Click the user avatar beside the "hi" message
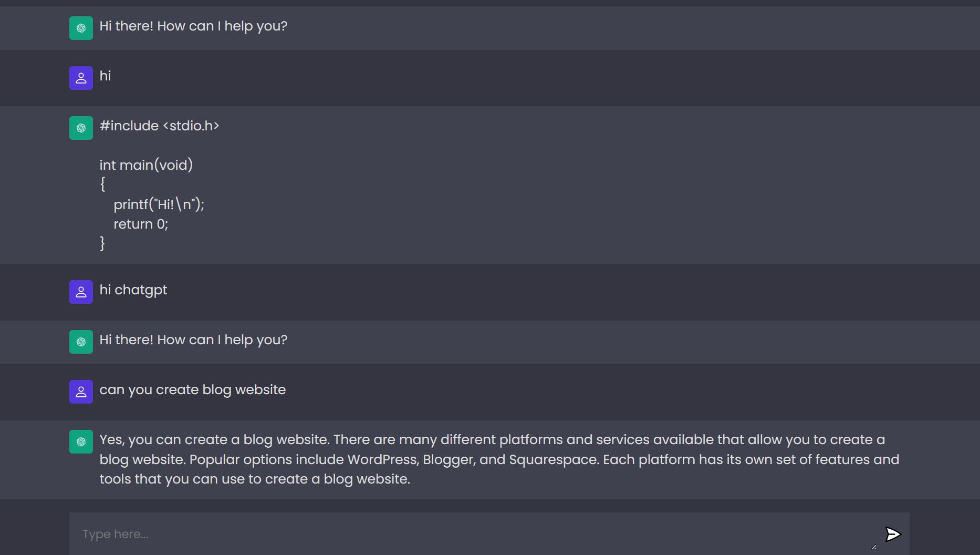 tap(81, 78)
